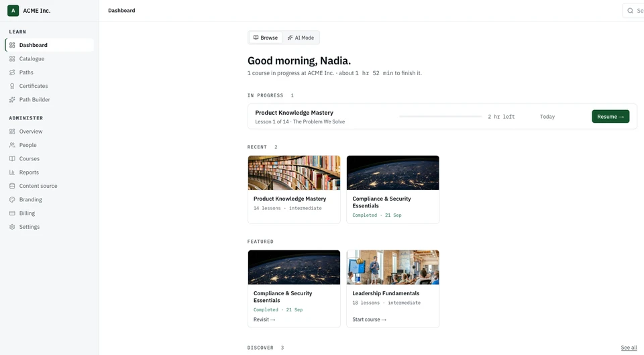Click the Settings gear icon
The image size is (644, 355).
[12, 226]
